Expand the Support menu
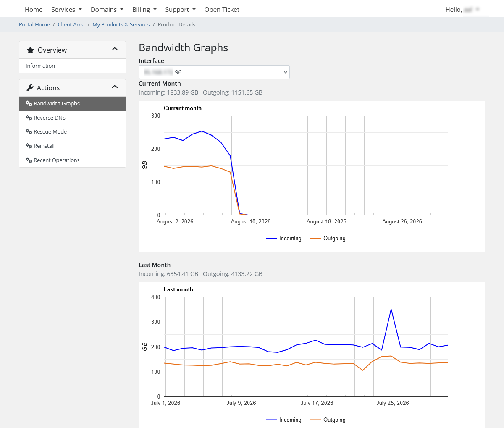This screenshot has width=504, height=428. [180, 9]
